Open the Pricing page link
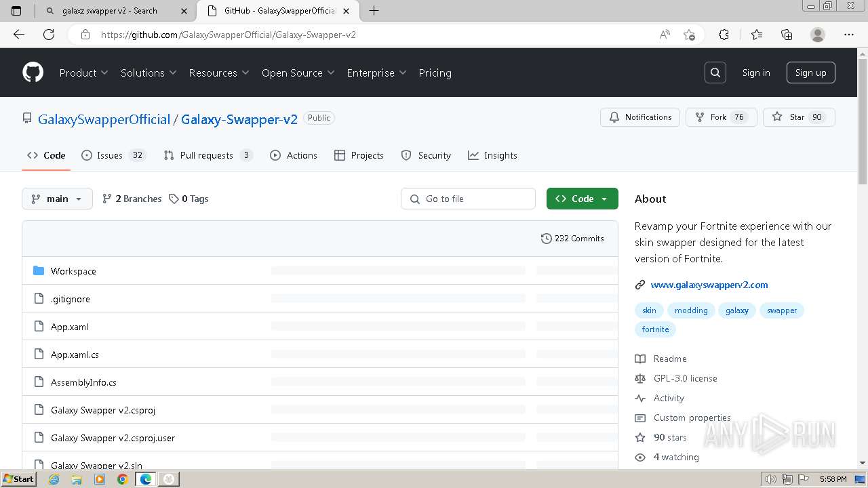Image resolution: width=868 pixels, height=488 pixels. pos(435,73)
